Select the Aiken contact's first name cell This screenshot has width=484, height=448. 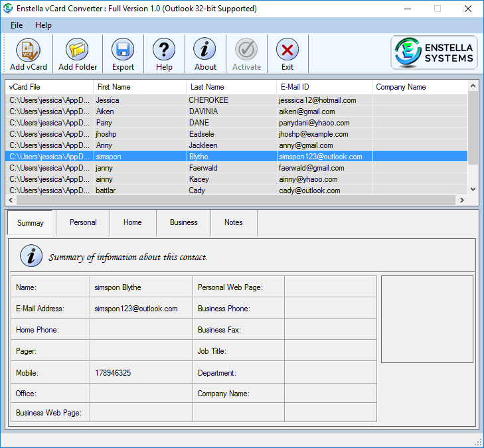tap(140, 112)
